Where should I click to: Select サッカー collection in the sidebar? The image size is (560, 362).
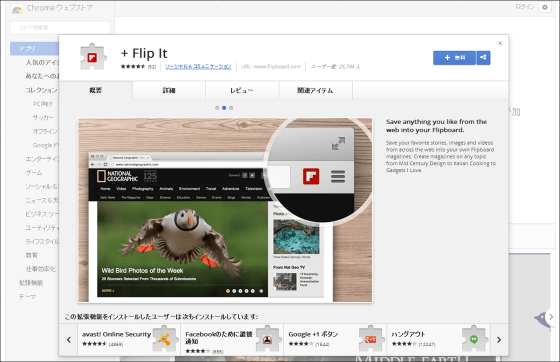click(43, 117)
